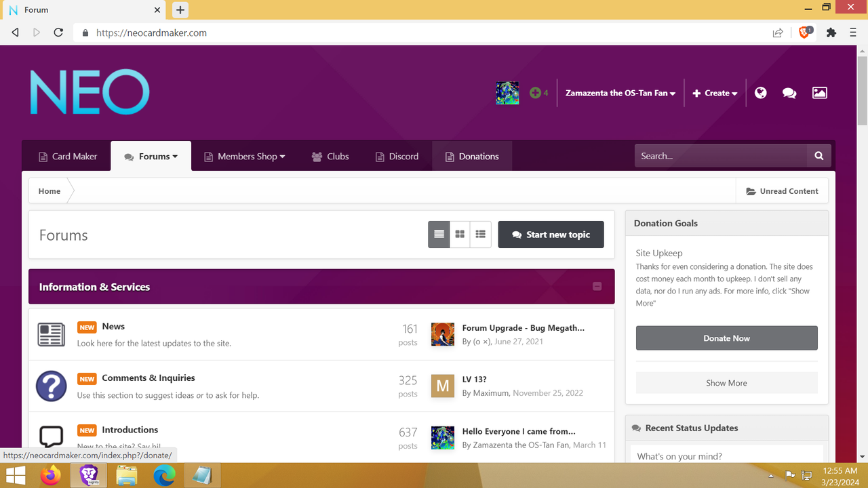The height and width of the screenshot is (488, 868).
Task: Open the Unread Content page
Action: (782, 190)
